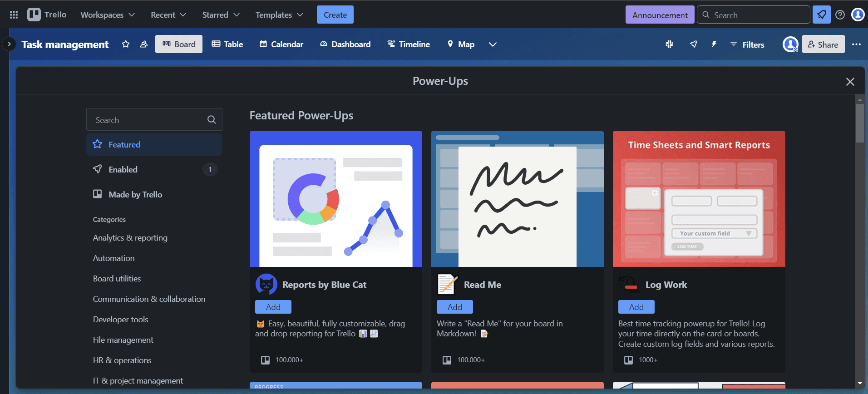Click Reports by Blue Cat title
The width and height of the screenshot is (868, 394).
pos(324,285)
